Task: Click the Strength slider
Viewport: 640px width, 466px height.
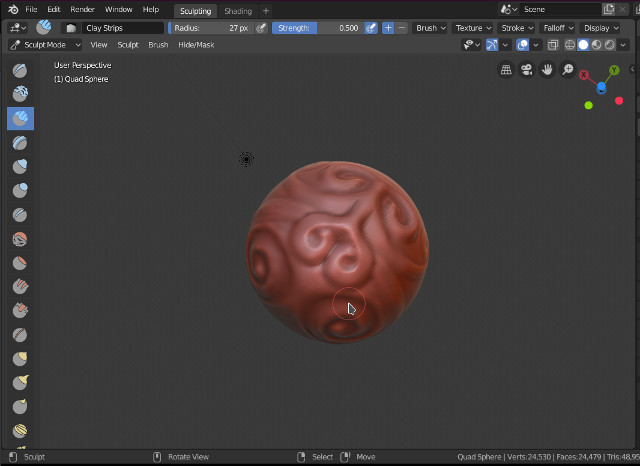Action: coord(317,28)
